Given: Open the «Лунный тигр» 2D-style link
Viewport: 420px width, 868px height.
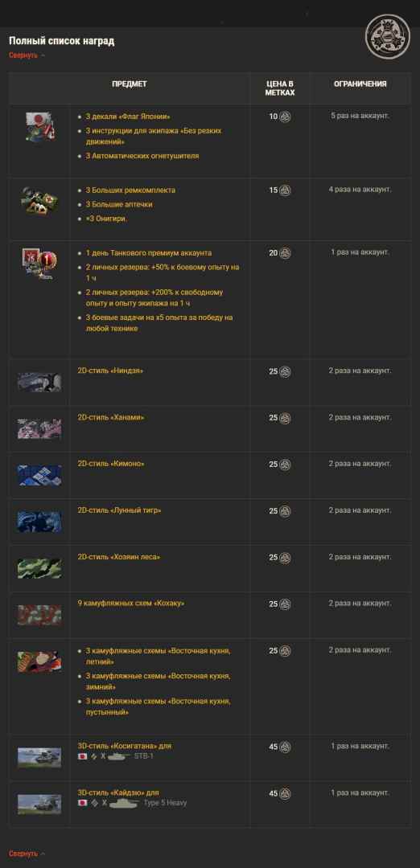Looking at the screenshot, I should [x=119, y=510].
